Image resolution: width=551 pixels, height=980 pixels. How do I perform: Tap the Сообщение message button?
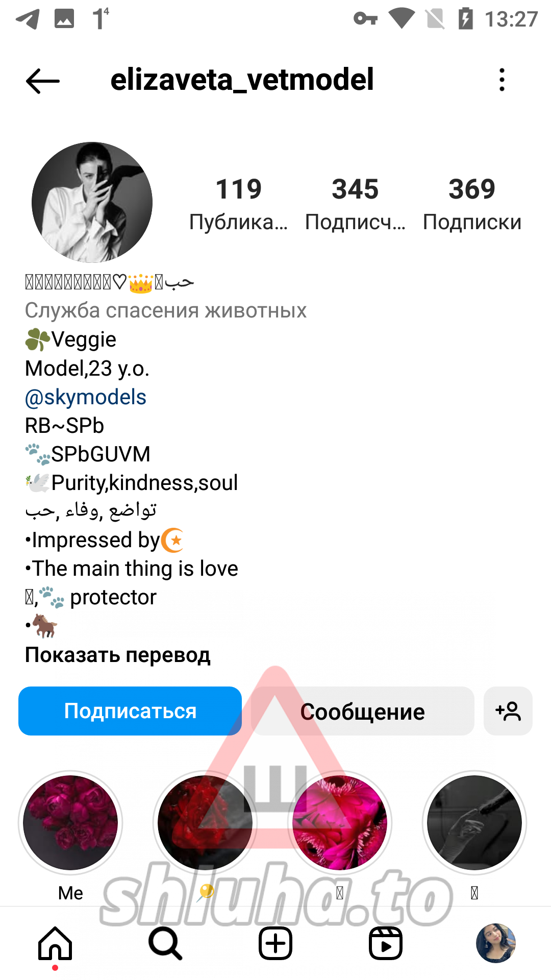tap(363, 711)
